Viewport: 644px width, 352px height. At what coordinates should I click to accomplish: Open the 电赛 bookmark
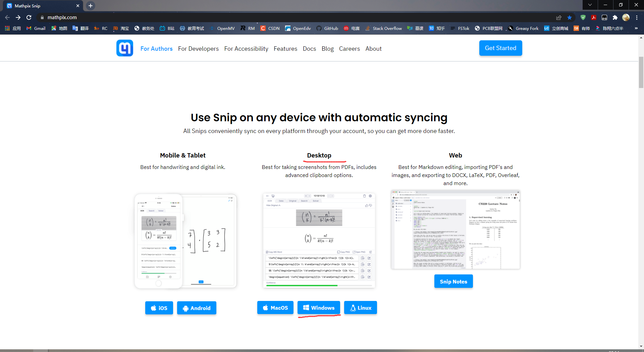352,28
